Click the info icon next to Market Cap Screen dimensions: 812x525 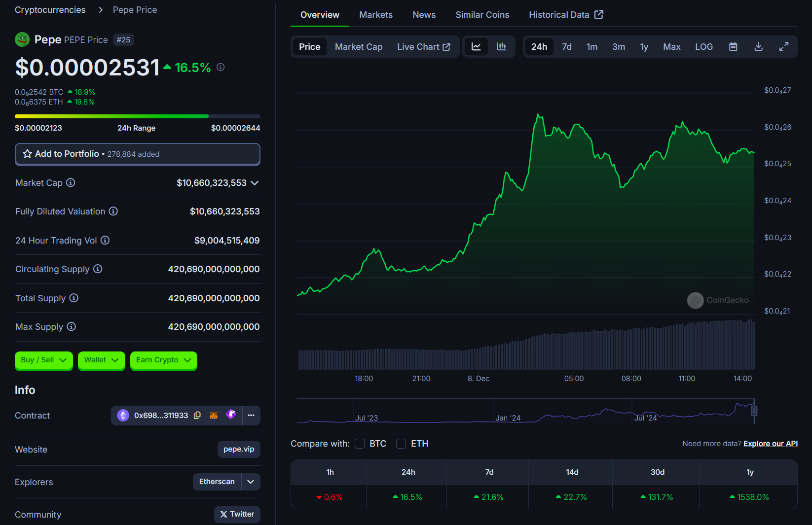(71, 183)
